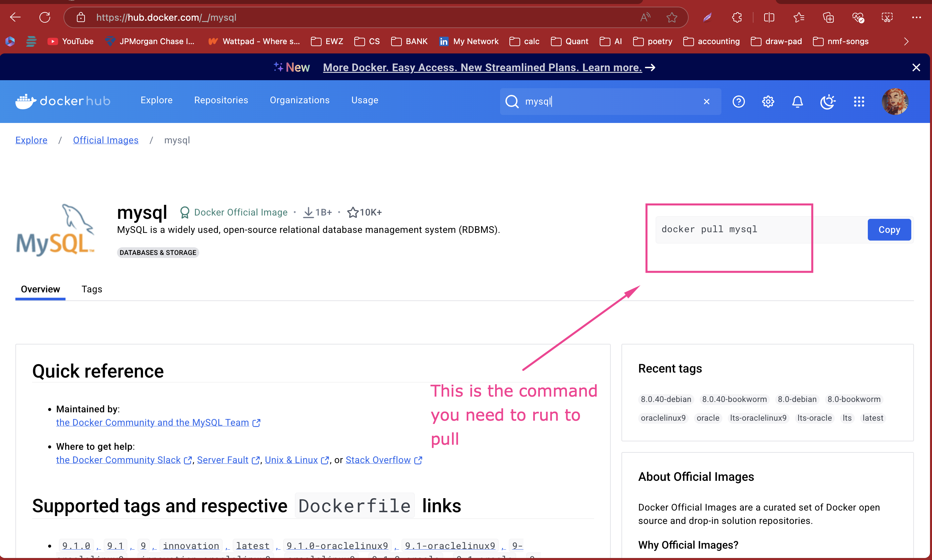Go to Official Images breadcrumb link

click(x=106, y=140)
